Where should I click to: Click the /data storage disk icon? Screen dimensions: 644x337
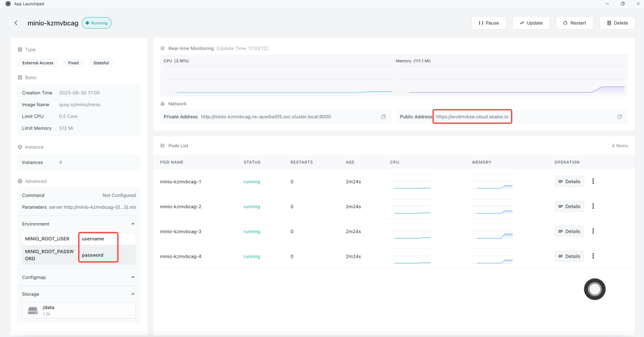pos(33,311)
